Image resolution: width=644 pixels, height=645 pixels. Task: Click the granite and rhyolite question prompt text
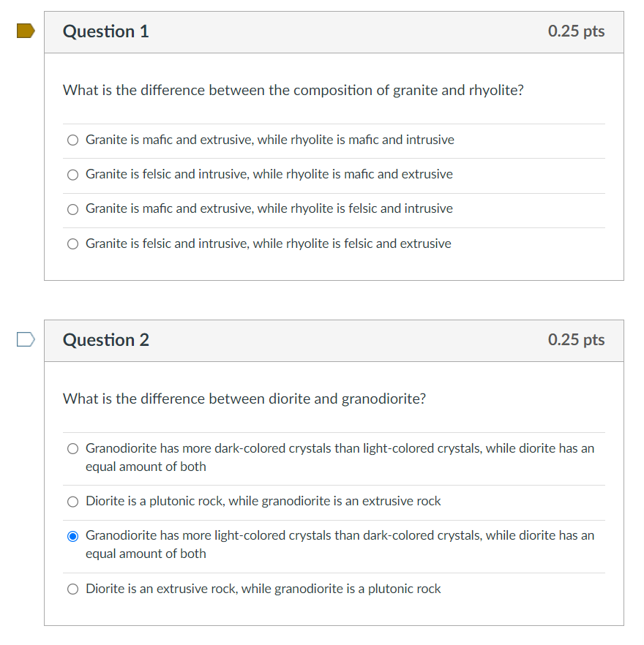293,91
